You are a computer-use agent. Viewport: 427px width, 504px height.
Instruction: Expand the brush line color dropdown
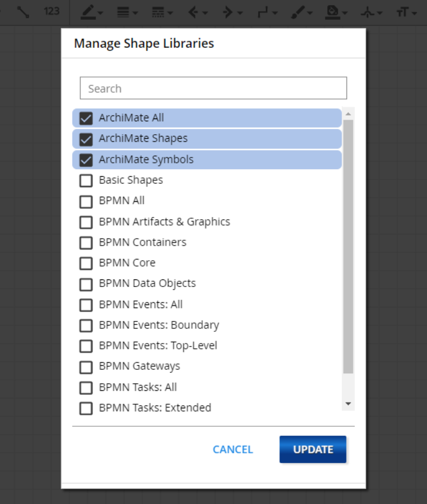coord(302,12)
